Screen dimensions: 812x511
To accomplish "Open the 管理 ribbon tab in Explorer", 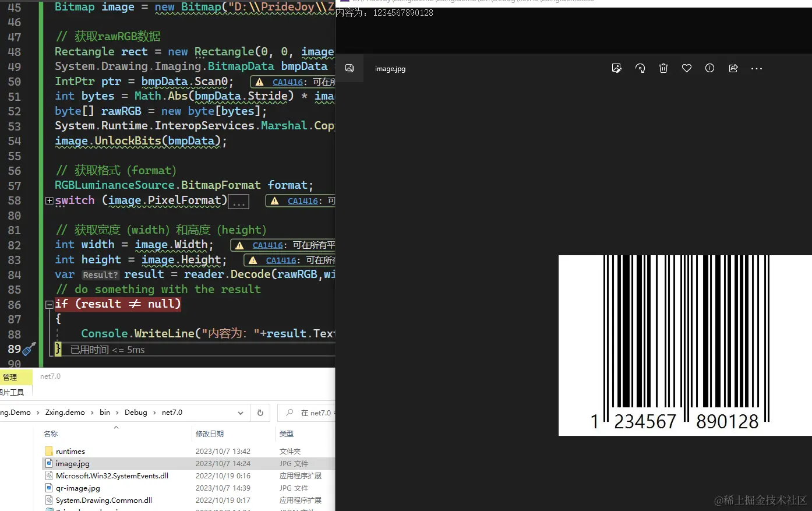I will (10, 377).
